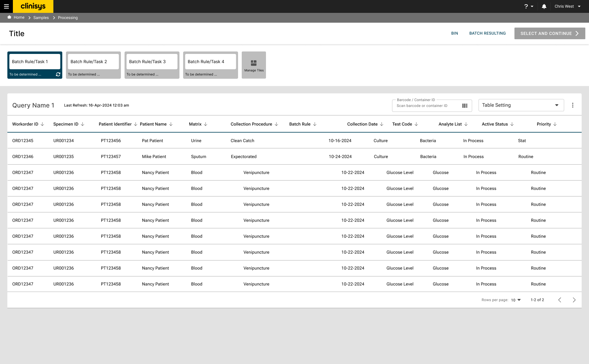Select Batch Rule/Task 4 tile
This screenshot has height=364, width=589.
(210, 65)
